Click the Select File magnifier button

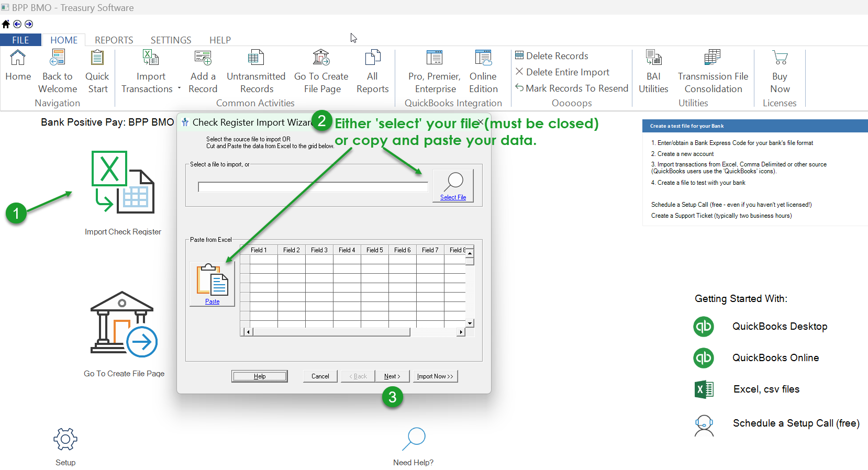coord(453,185)
